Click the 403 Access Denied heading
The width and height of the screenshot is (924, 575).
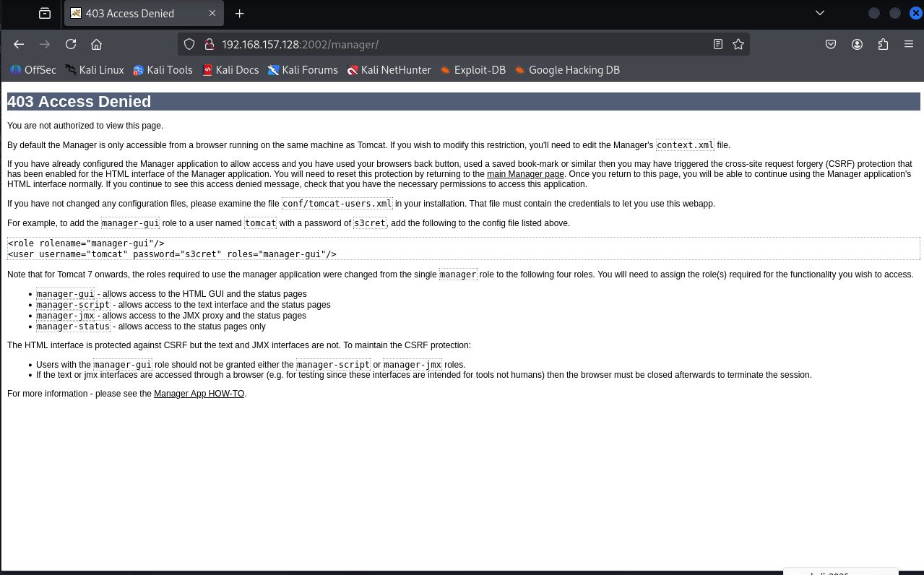pos(79,102)
